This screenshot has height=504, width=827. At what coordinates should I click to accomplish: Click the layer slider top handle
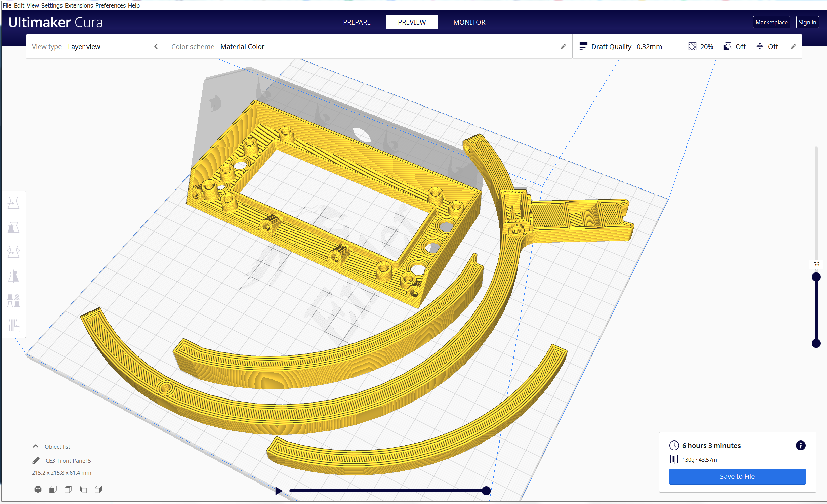click(816, 277)
